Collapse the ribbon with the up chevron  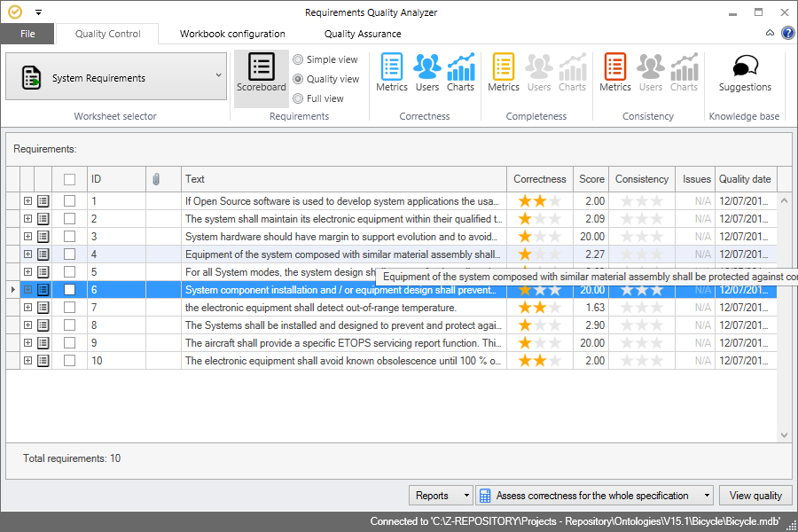coord(770,33)
